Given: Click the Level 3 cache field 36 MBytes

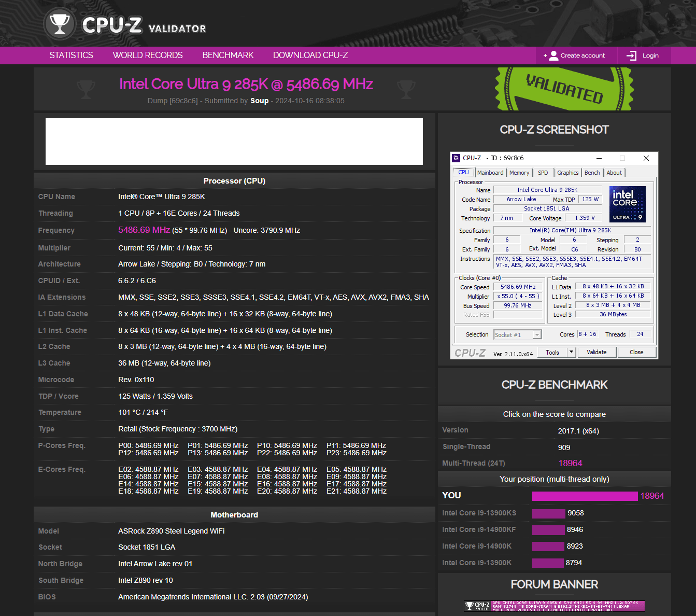Looking at the screenshot, I should [613, 314].
